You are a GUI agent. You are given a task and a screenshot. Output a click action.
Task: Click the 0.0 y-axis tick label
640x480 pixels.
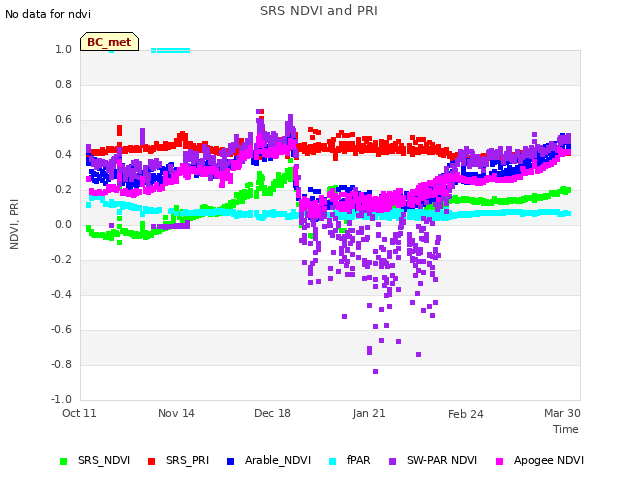[x=63, y=224]
